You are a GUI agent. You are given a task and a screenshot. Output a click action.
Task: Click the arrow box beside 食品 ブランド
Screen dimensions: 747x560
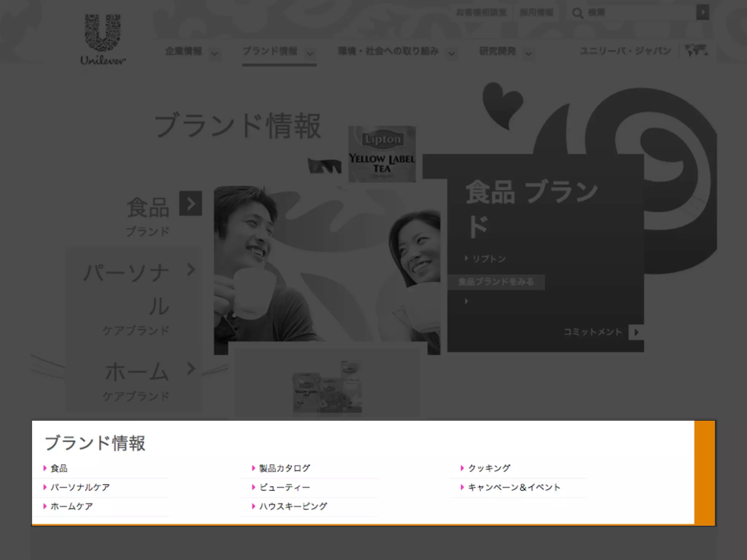(x=190, y=203)
